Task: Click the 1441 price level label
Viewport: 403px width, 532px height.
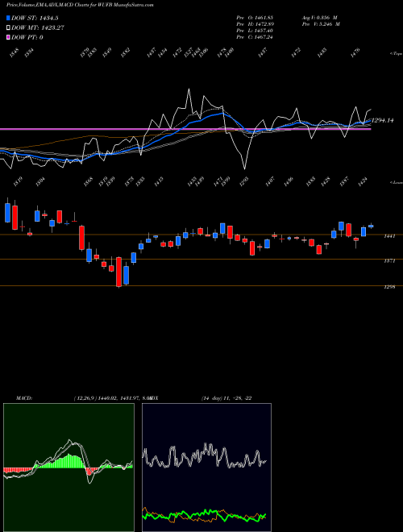Action: (389, 236)
